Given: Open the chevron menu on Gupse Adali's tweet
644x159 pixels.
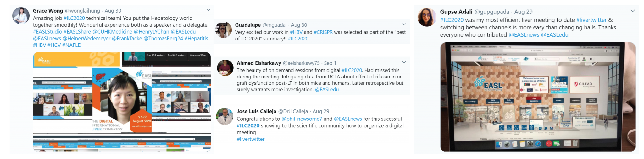Looking at the screenshot, I should 633,11.
